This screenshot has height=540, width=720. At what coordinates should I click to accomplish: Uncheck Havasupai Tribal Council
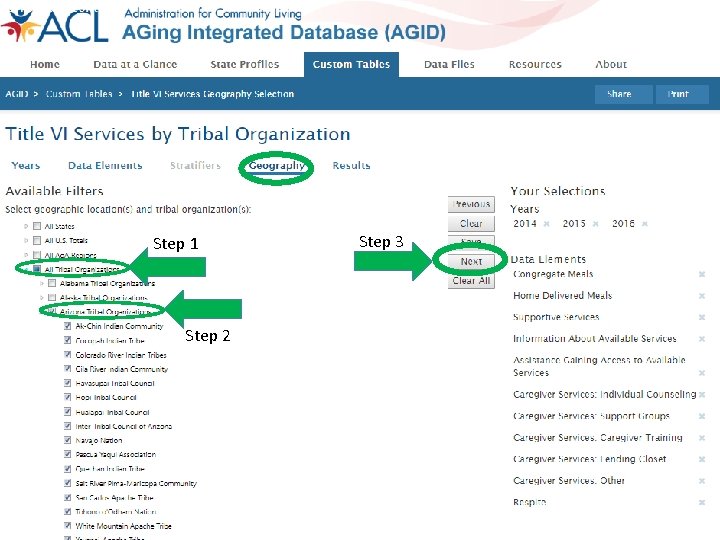click(x=68, y=383)
